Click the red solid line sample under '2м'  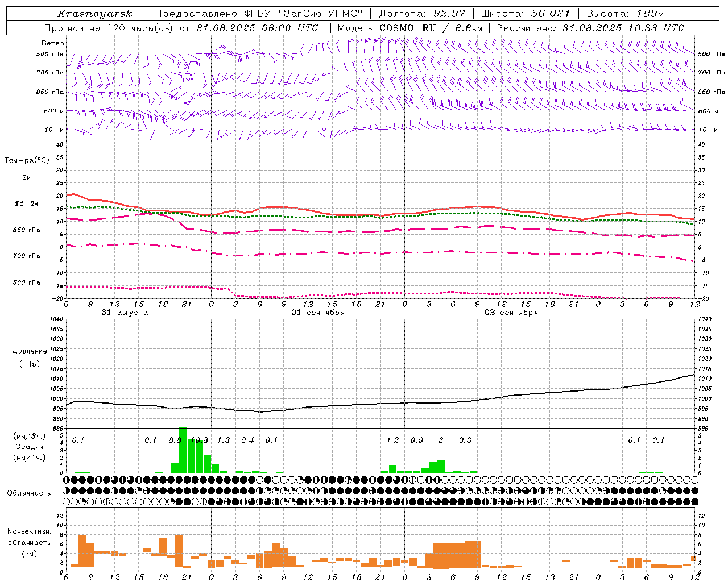click(26, 184)
